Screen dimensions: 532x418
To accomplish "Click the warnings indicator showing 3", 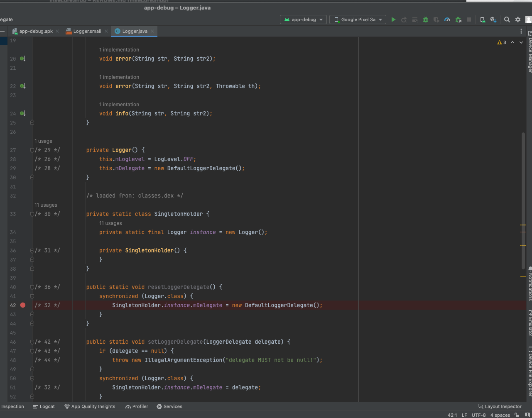I will (502, 42).
